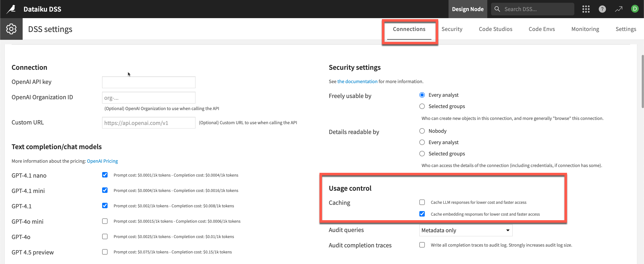Click the search magnifier icon

click(497, 9)
